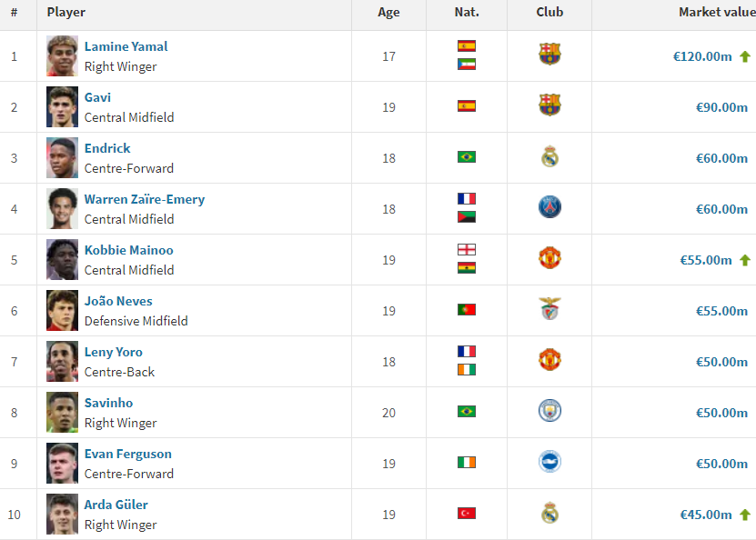Image resolution: width=756 pixels, height=540 pixels.
Task: Click Brighton crest in Evan Ferguson row
Action: [x=549, y=462]
